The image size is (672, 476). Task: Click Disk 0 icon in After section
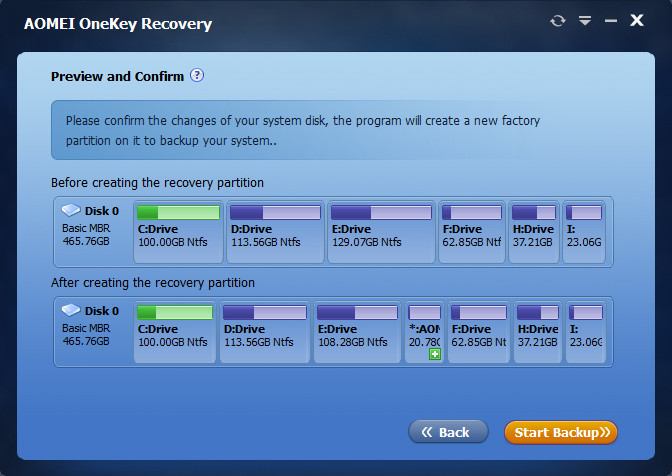pos(71,310)
